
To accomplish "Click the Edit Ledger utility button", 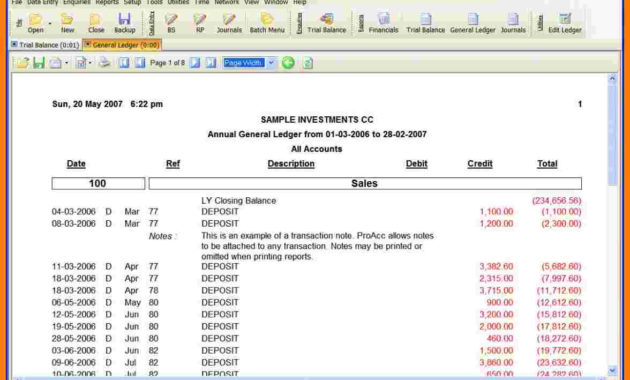I will tap(565, 23).
